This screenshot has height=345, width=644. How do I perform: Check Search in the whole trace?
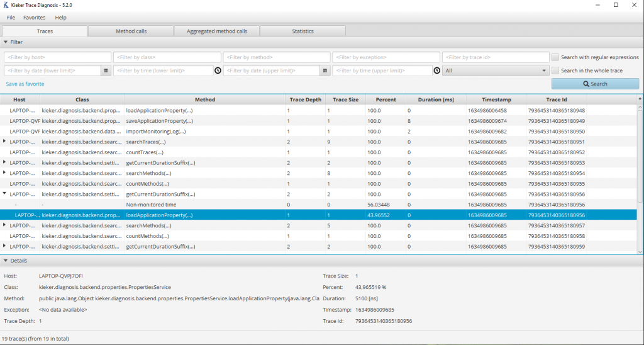[x=555, y=71]
